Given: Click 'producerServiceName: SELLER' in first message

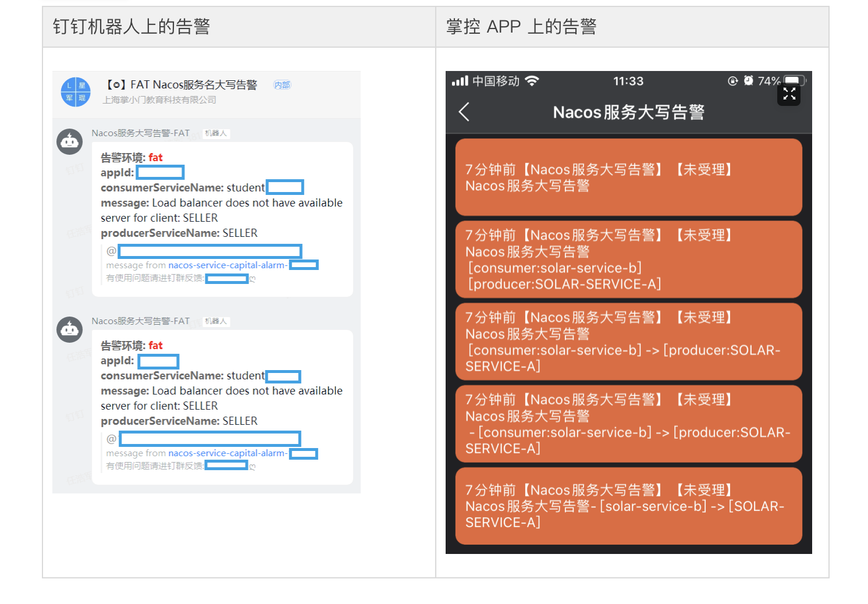Looking at the screenshot, I should click(179, 233).
